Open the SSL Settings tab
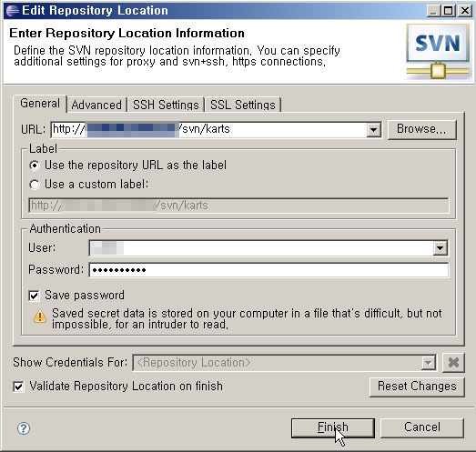 pos(243,105)
